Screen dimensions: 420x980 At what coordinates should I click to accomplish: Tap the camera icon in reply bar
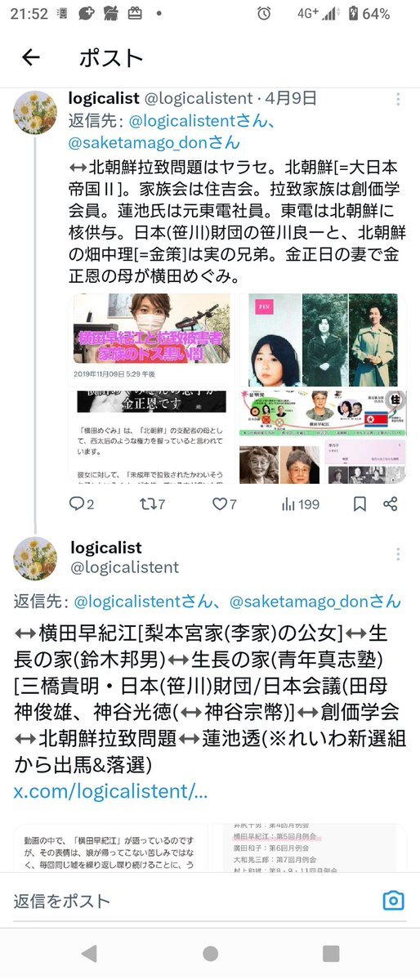pyautogui.click(x=393, y=901)
